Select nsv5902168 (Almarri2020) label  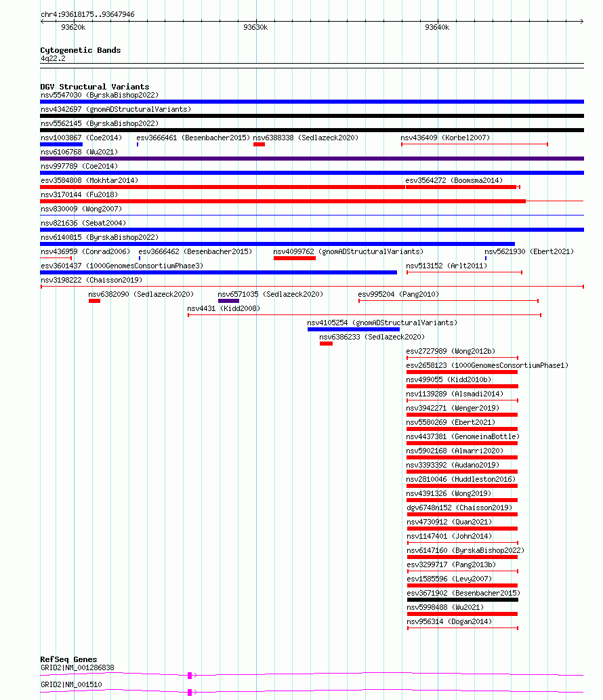click(455, 452)
